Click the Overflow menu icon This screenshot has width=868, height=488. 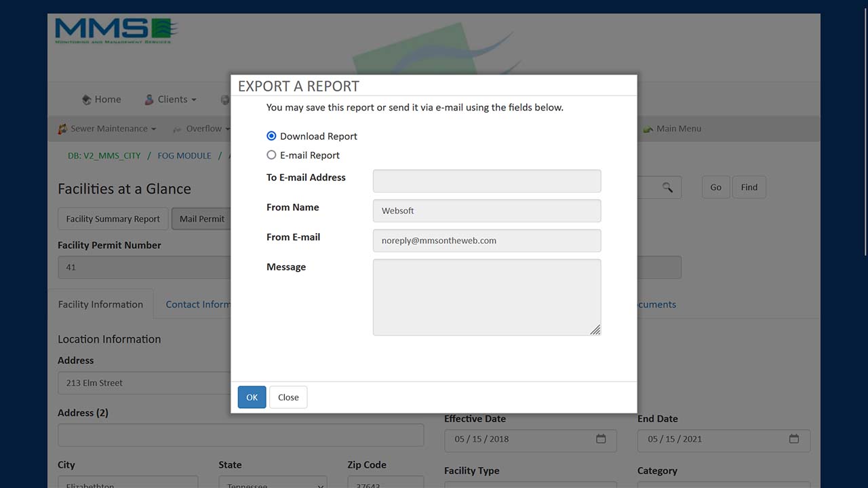[x=177, y=129]
